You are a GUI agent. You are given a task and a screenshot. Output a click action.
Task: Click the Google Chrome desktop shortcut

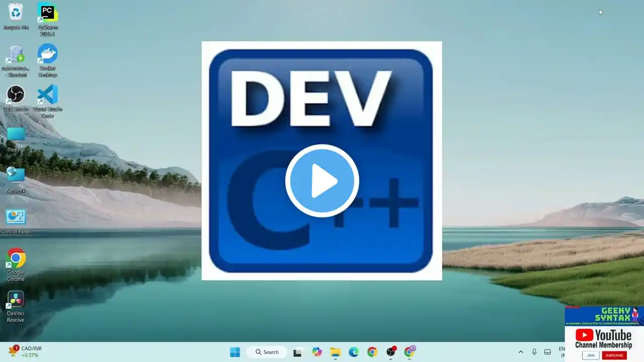tap(16, 265)
